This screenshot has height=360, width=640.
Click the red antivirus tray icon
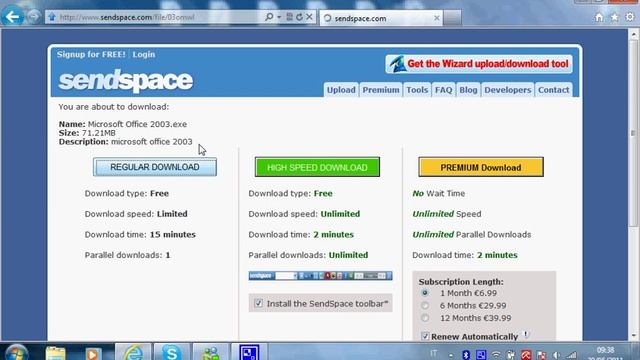(x=526, y=355)
